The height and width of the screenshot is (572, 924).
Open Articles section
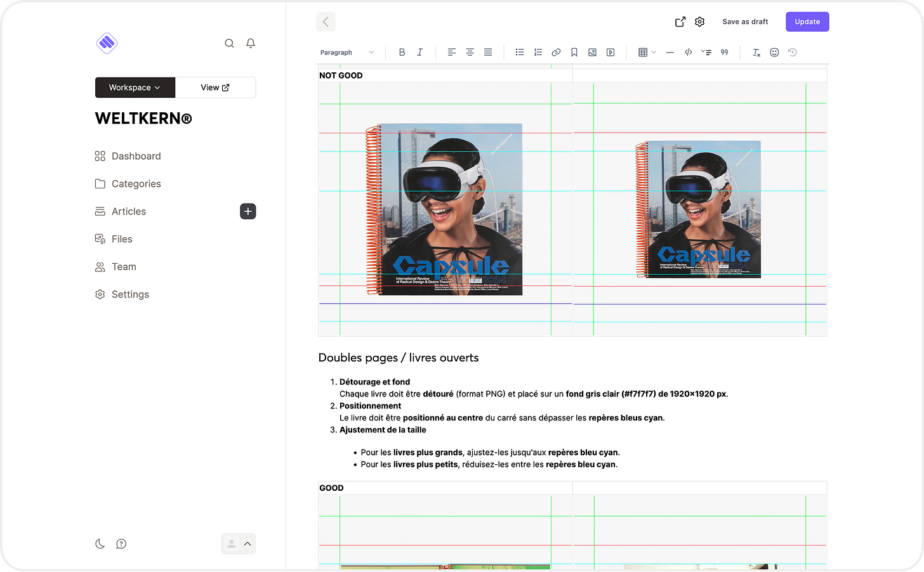point(121,211)
